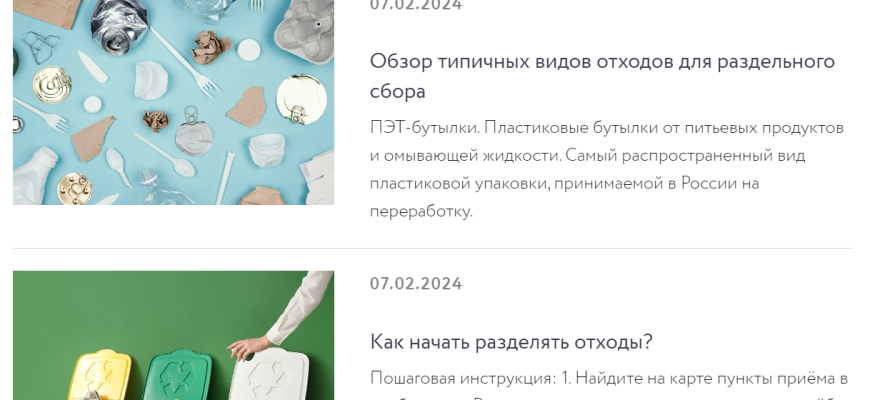Click the hand reaching toward the white bin
Screen dimensions: 870x400
pos(249,347)
